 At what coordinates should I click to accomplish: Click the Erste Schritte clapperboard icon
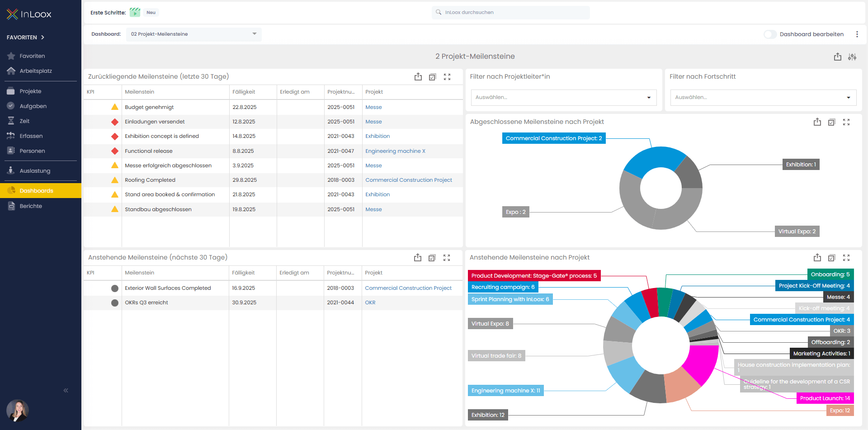coord(135,13)
